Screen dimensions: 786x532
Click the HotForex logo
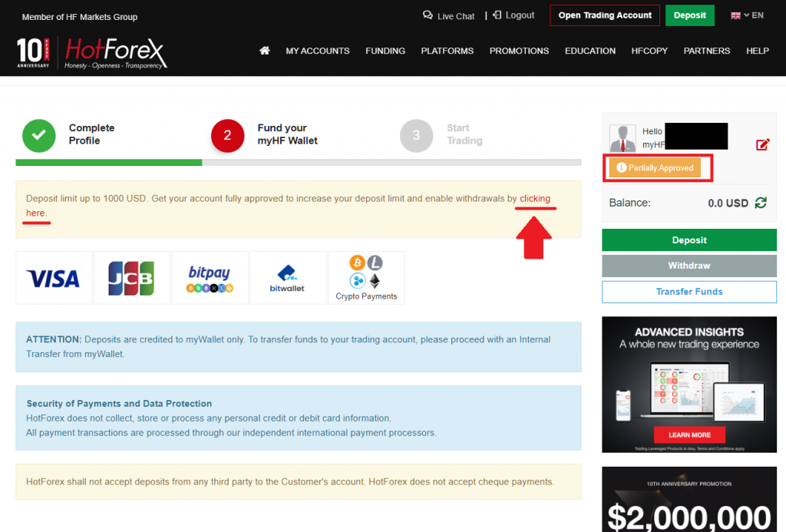pyautogui.click(x=115, y=53)
